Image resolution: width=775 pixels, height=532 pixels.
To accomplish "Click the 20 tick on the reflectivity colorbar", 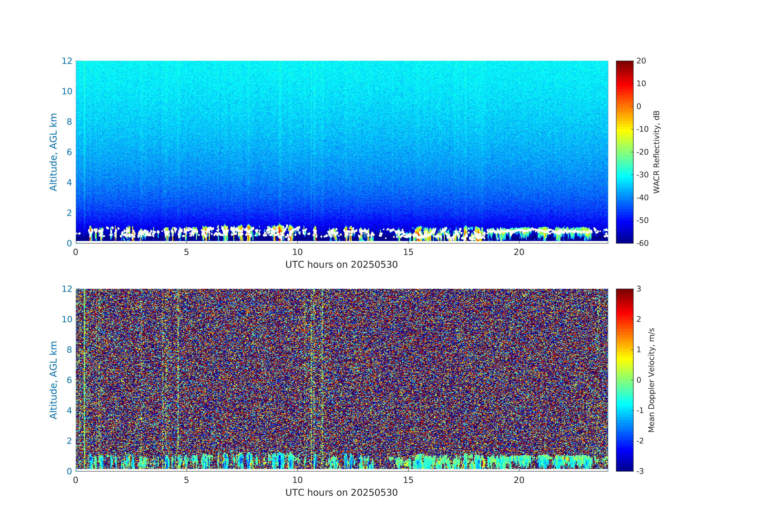I will tap(641, 61).
